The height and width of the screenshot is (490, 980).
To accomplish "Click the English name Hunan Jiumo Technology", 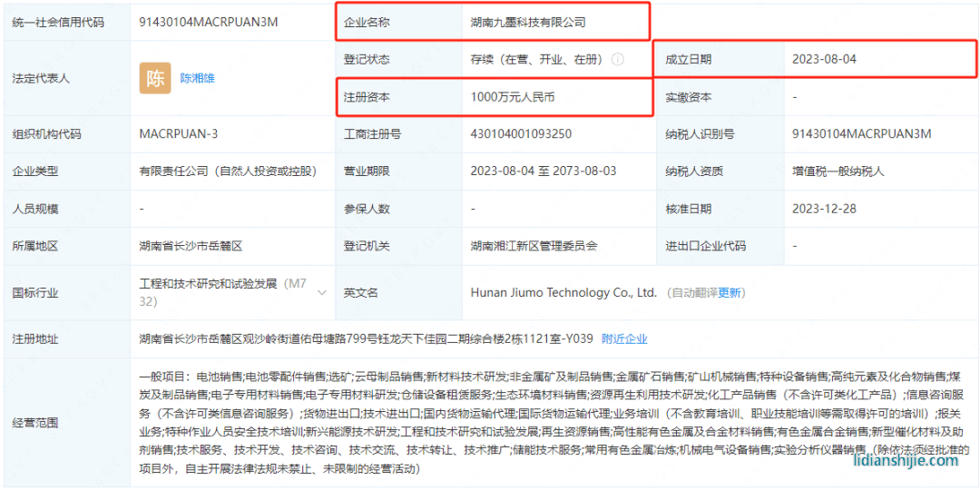I will pos(563,293).
